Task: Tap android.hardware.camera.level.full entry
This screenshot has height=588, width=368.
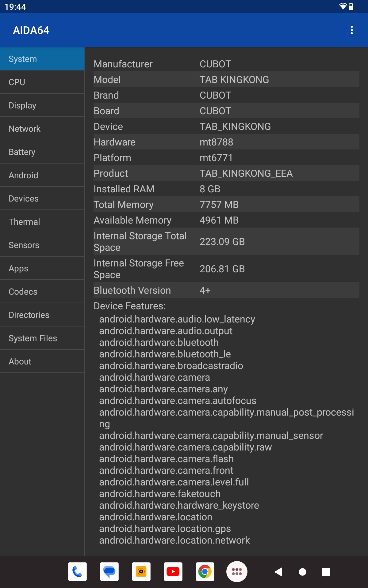Action: pos(174,482)
